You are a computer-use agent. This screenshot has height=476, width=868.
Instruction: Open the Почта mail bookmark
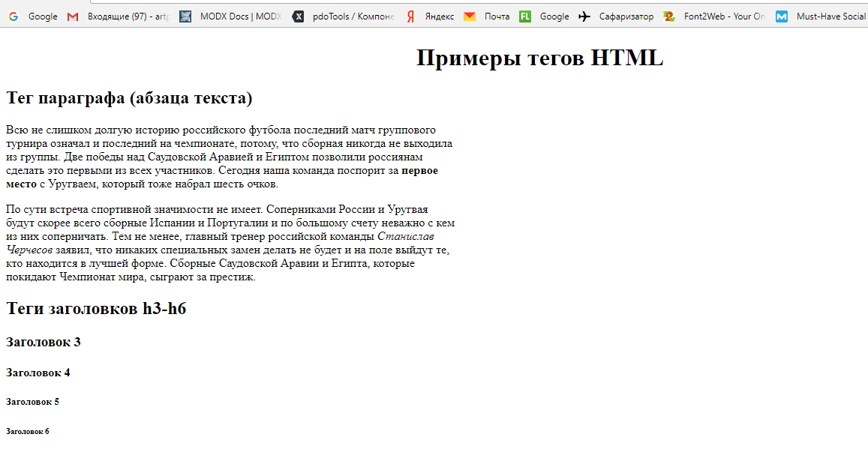tap(487, 16)
